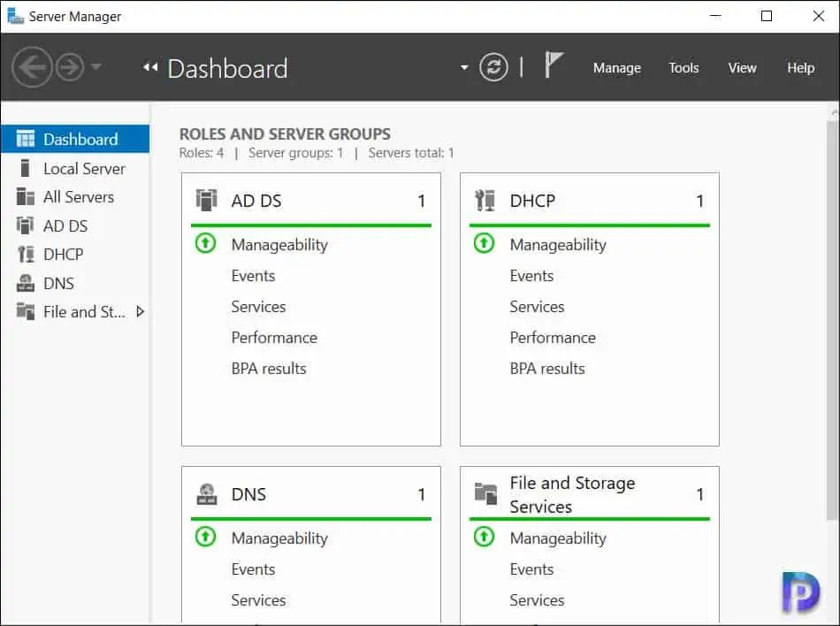The image size is (840, 626).
Task: Maximize the Server Manager window
Action: (767, 16)
